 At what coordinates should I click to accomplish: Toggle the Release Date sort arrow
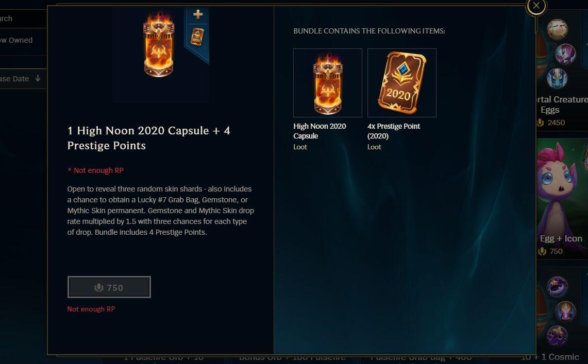tap(38, 78)
